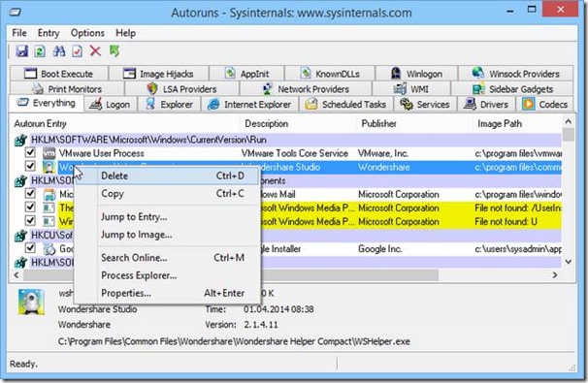The image size is (588, 383).
Task: Choose Search Online... in context menu
Action: [x=167, y=258]
